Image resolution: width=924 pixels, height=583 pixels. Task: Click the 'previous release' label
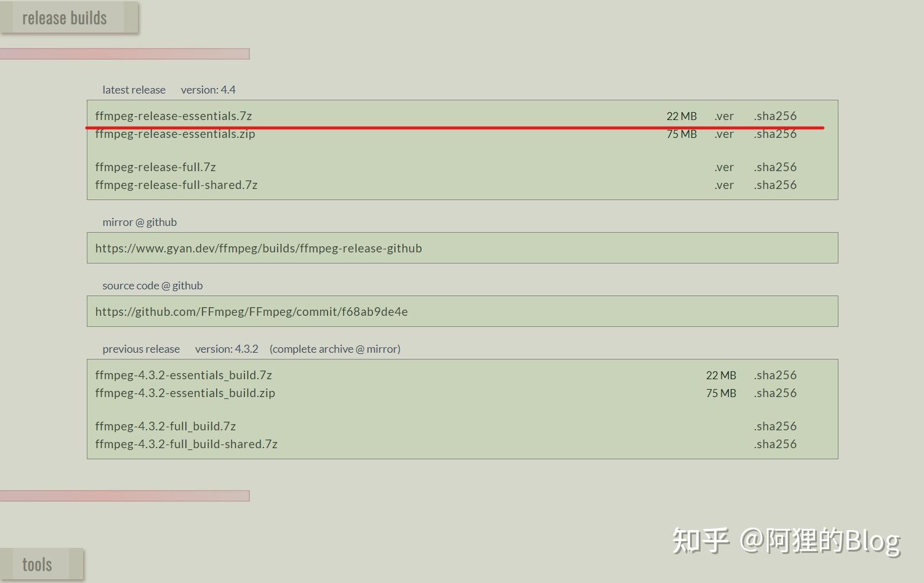click(x=141, y=349)
